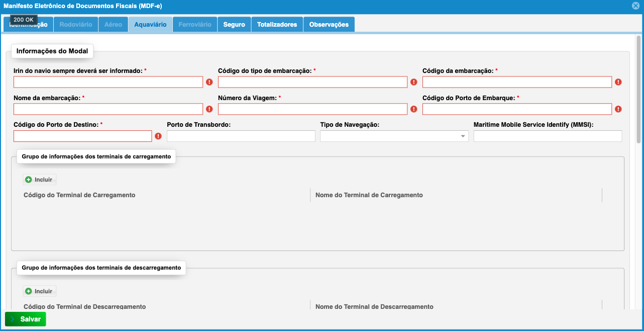Click Incluir under terminais de carregamento
644x331 pixels.
(39, 180)
